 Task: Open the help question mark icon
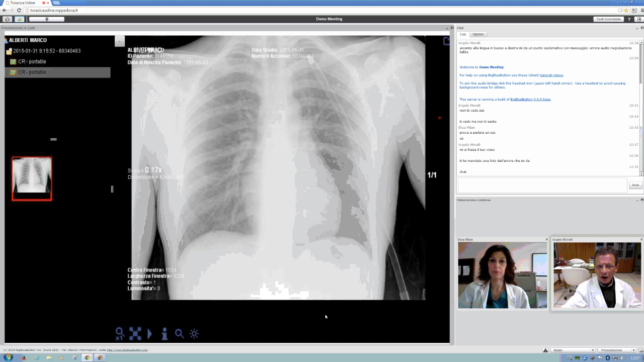coord(629,19)
